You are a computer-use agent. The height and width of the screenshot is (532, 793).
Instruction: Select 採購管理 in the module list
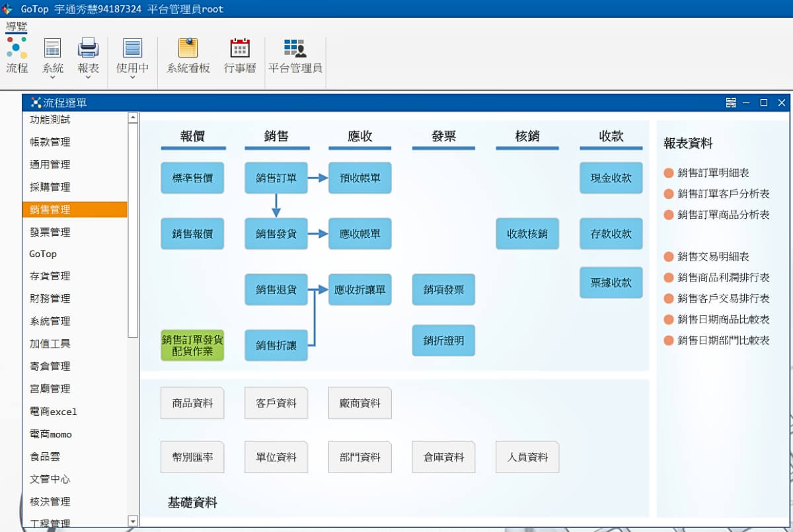click(x=50, y=187)
